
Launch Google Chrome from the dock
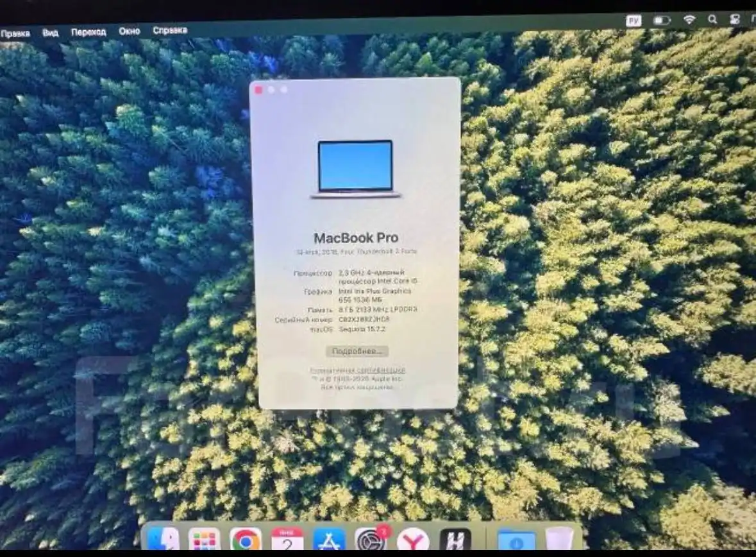click(x=246, y=539)
